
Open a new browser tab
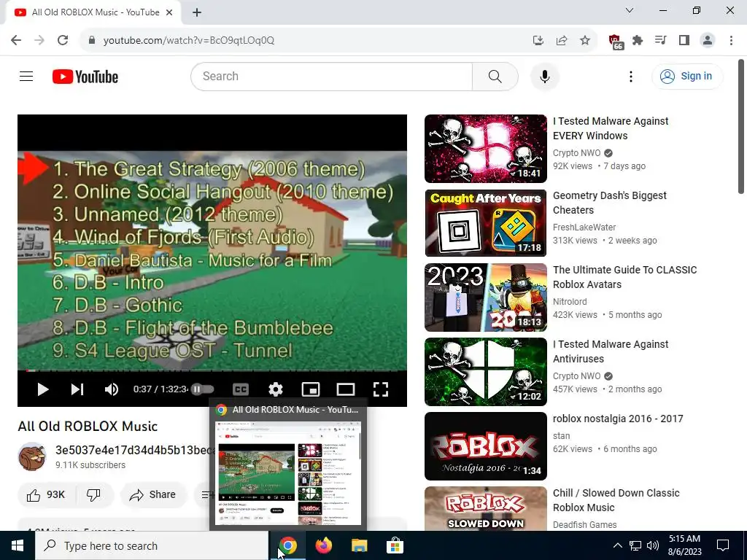pos(197,13)
